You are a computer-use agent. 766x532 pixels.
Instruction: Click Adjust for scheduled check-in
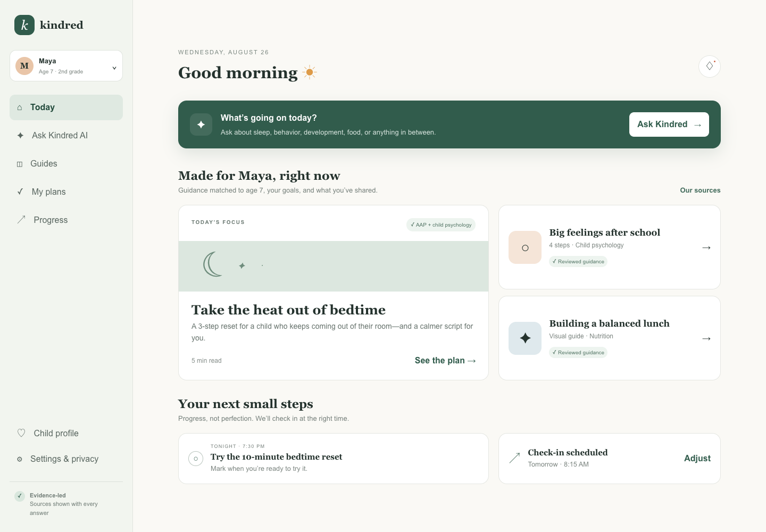point(697,459)
